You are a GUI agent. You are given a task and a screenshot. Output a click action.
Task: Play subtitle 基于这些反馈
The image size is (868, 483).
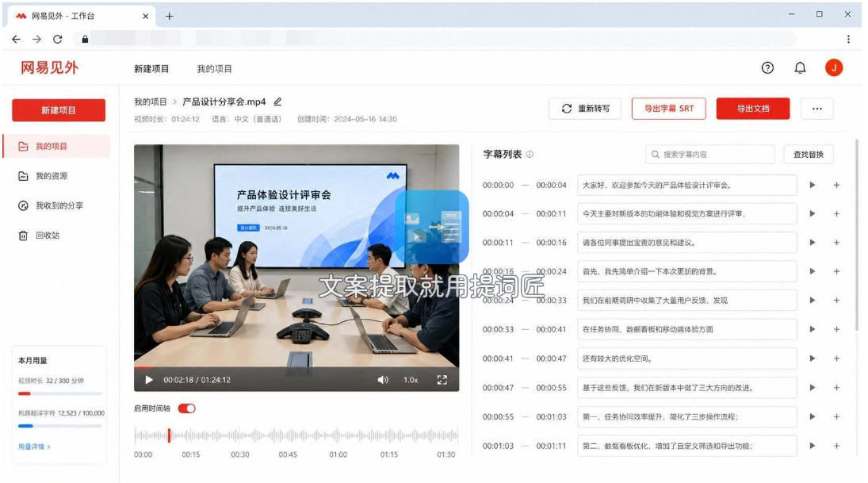(x=812, y=388)
